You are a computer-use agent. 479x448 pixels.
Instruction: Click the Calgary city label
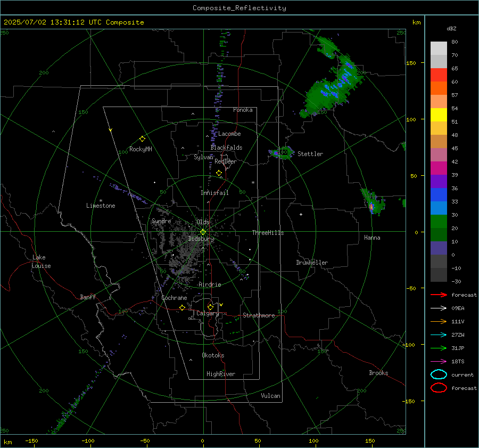click(x=208, y=313)
